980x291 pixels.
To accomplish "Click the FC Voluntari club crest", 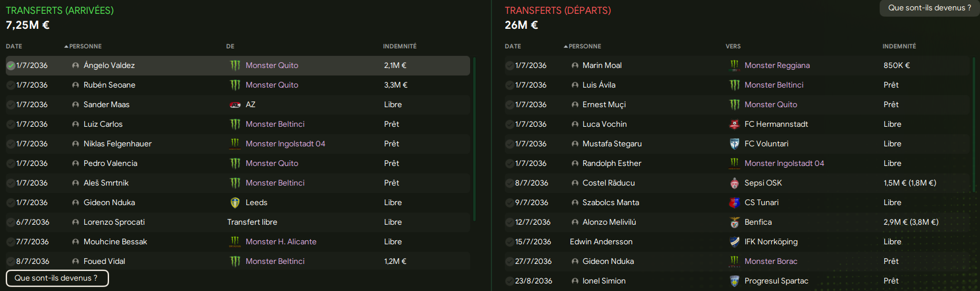I will pos(734,143).
